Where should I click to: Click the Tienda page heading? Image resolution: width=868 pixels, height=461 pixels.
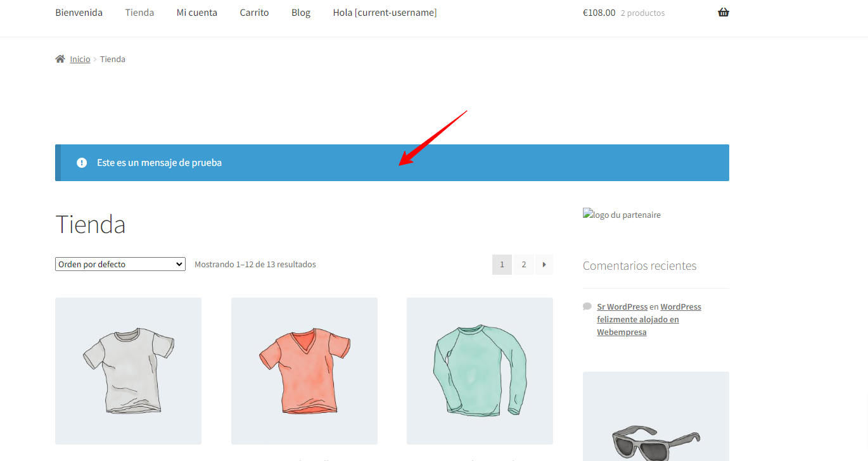(x=90, y=224)
